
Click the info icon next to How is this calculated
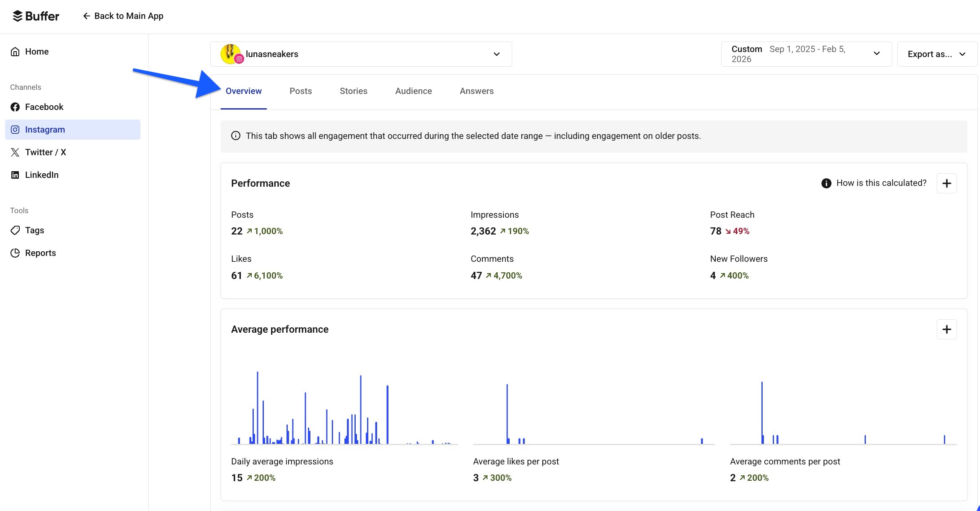coord(826,183)
